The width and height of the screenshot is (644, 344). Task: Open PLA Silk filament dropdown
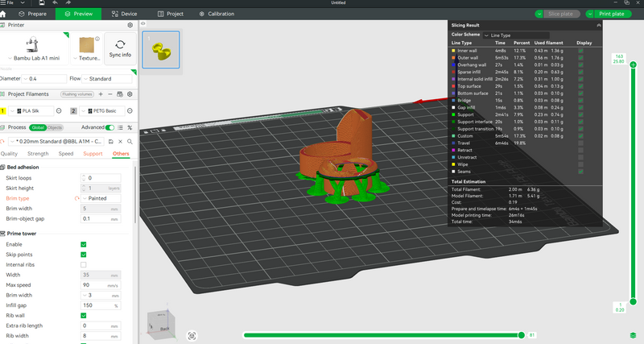click(x=31, y=111)
